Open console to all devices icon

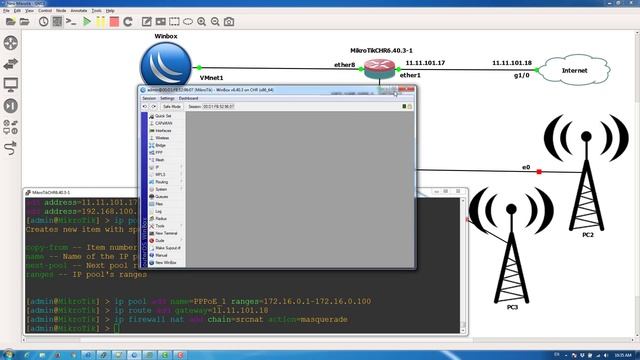point(71,22)
